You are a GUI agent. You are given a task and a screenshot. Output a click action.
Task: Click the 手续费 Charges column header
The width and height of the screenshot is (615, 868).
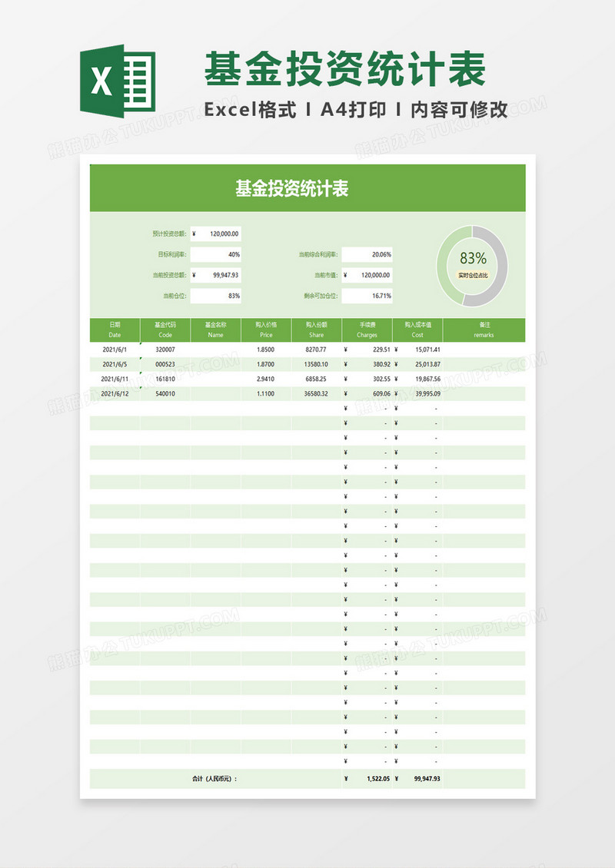(x=367, y=330)
